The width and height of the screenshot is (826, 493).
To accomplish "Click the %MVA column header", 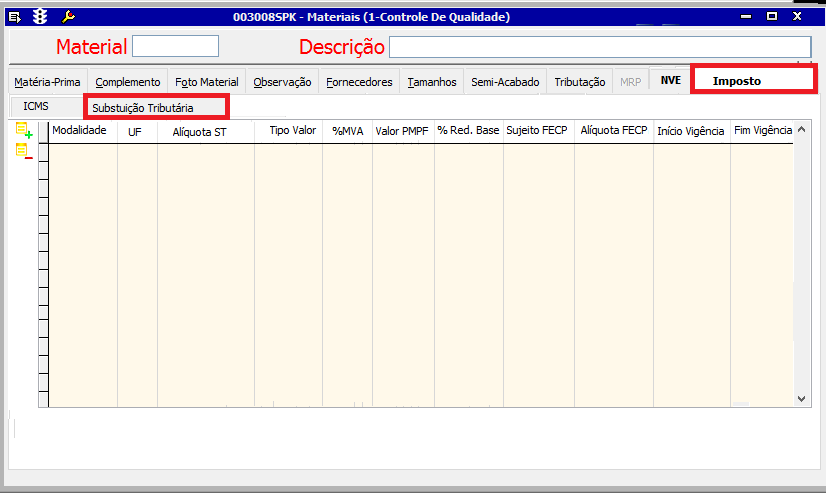I will pyautogui.click(x=348, y=131).
